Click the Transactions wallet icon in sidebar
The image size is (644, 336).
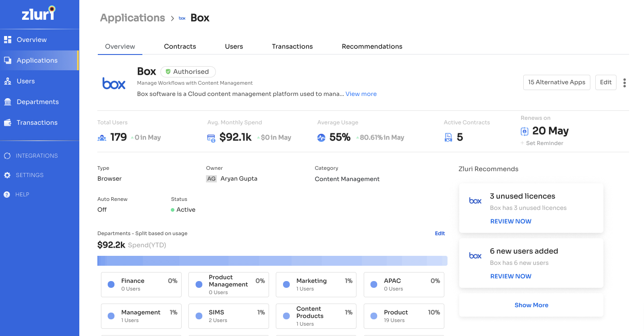7,123
